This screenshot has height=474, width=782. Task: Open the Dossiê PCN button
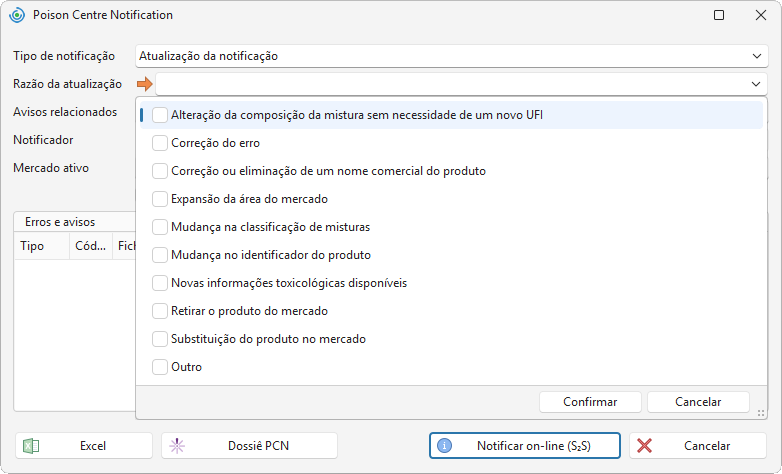[x=249, y=446]
